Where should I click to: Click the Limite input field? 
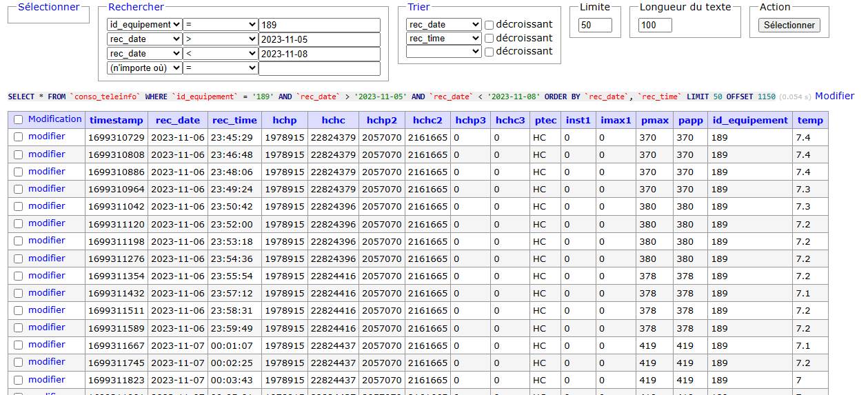[x=595, y=26]
